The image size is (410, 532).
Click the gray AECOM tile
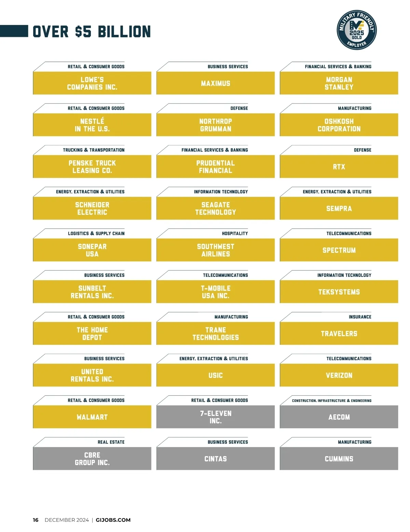point(339,417)
